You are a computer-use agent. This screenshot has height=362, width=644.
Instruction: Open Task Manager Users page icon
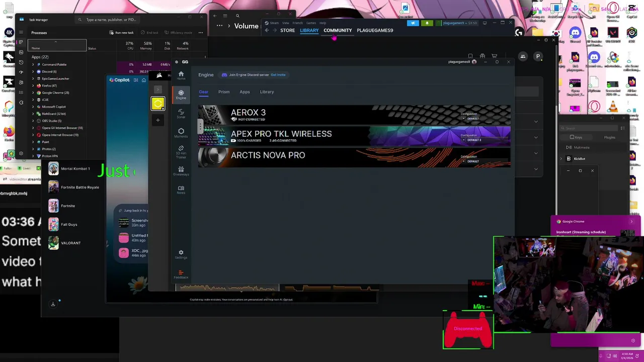[21, 82]
